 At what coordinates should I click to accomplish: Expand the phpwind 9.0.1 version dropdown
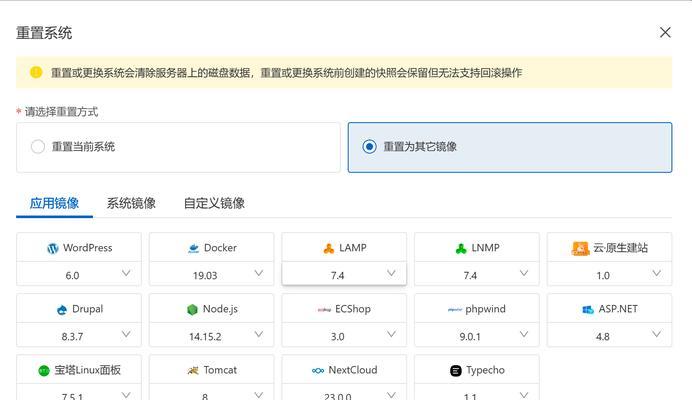(477, 335)
